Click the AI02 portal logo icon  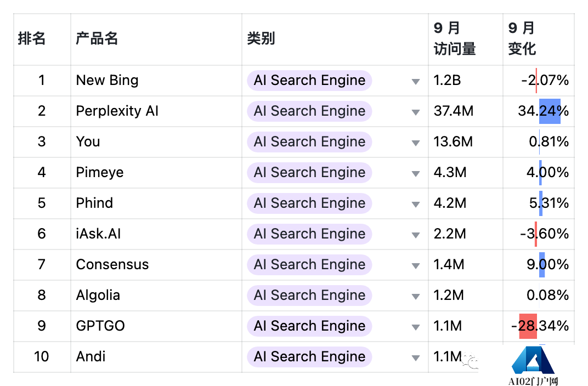533,360
